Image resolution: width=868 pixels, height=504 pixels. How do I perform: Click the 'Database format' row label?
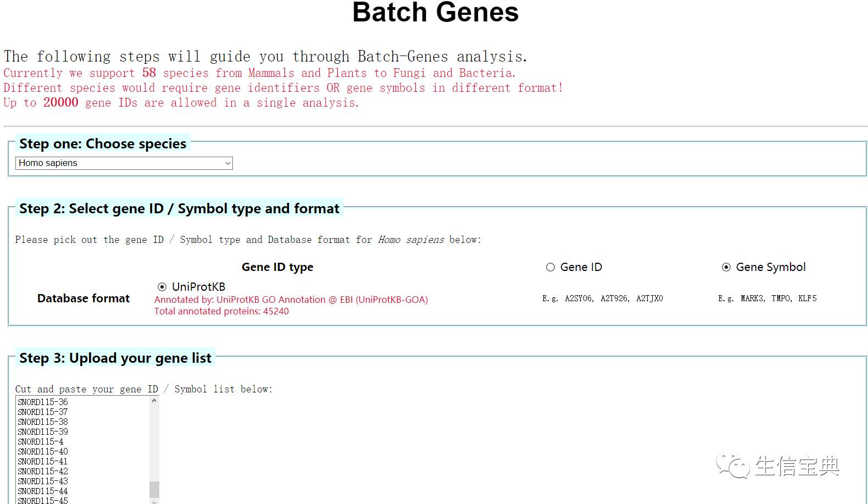[x=84, y=298]
